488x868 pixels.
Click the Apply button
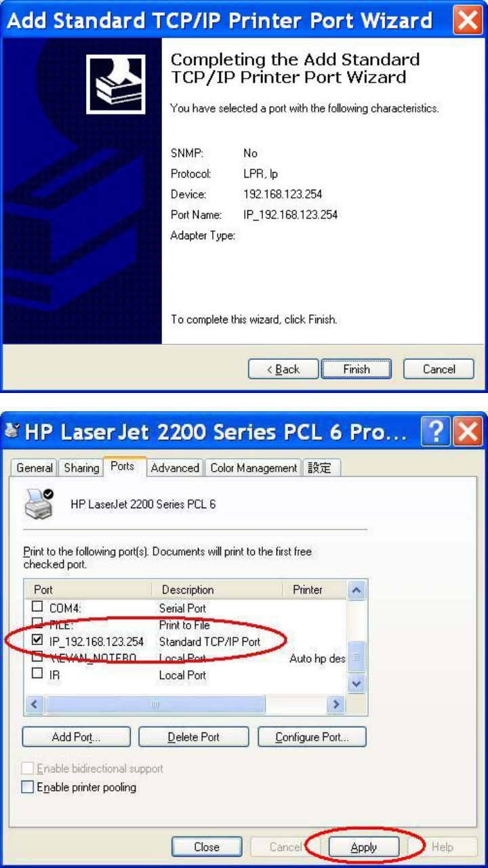click(x=364, y=847)
